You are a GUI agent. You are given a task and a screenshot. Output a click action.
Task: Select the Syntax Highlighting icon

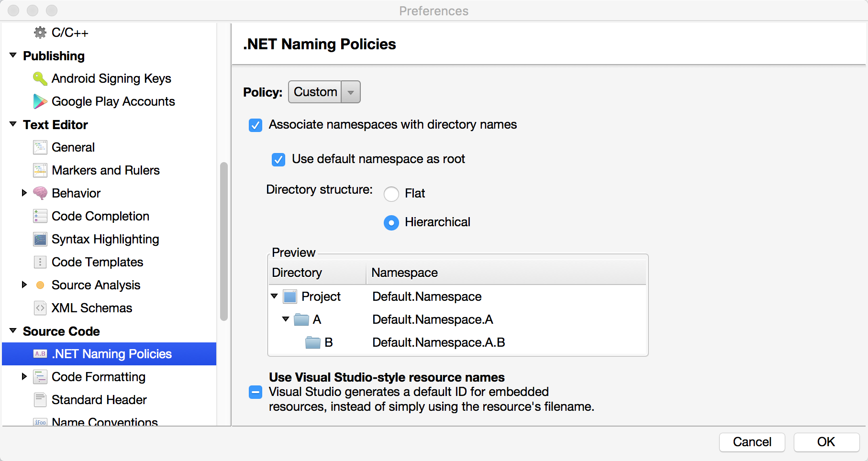pos(40,239)
